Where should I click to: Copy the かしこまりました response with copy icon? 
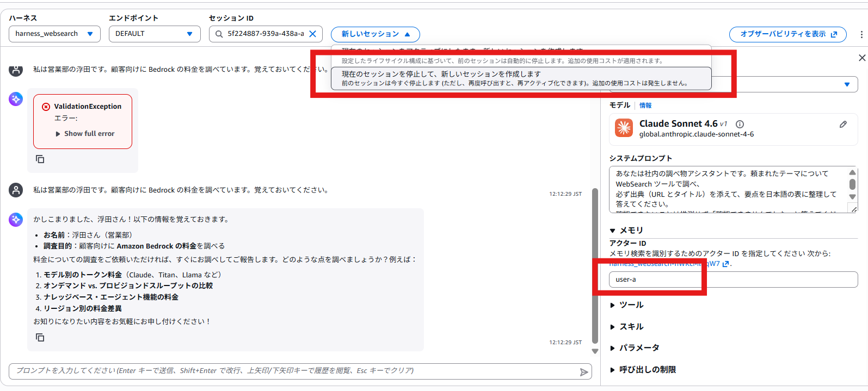[x=40, y=338]
